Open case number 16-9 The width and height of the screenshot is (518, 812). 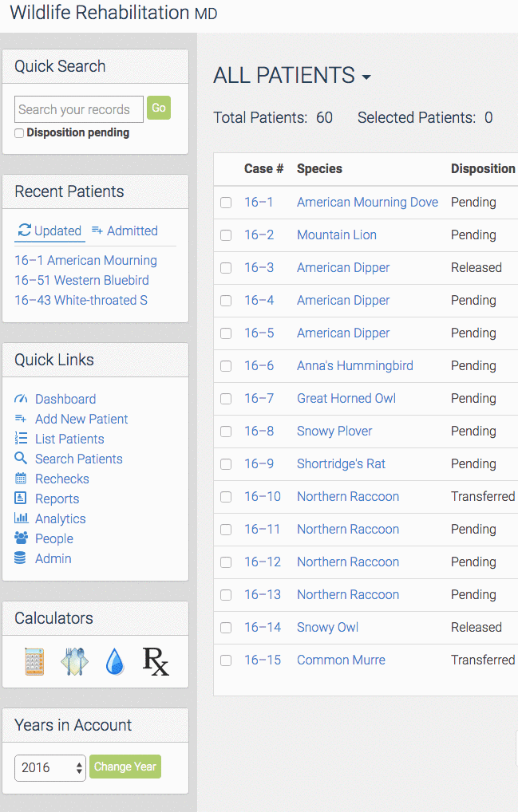pos(259,463)
